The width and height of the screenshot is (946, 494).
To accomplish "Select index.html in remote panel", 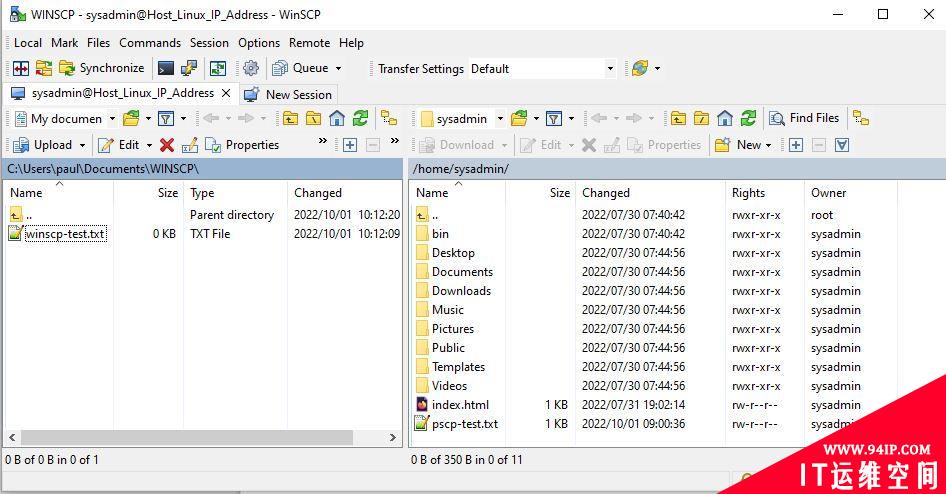I will click(x=460, y=405).
